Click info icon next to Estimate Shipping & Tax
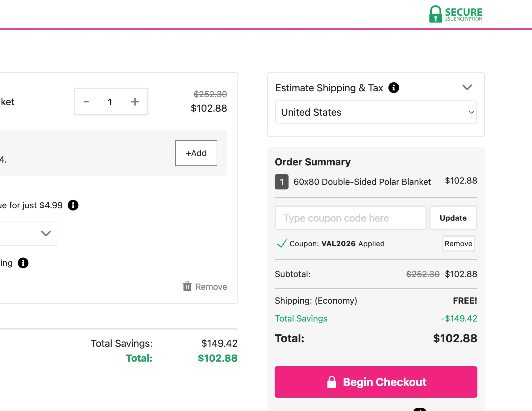The width and height of the screenshot is (532, 411). pyautogui.click(x=394, y=88)
